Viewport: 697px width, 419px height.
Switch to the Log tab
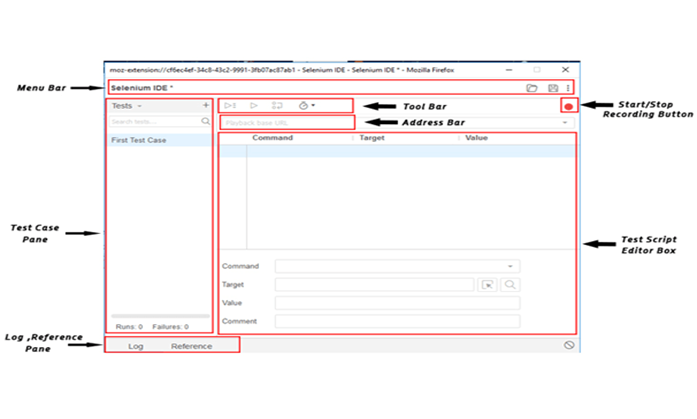(x=136, y=346)
